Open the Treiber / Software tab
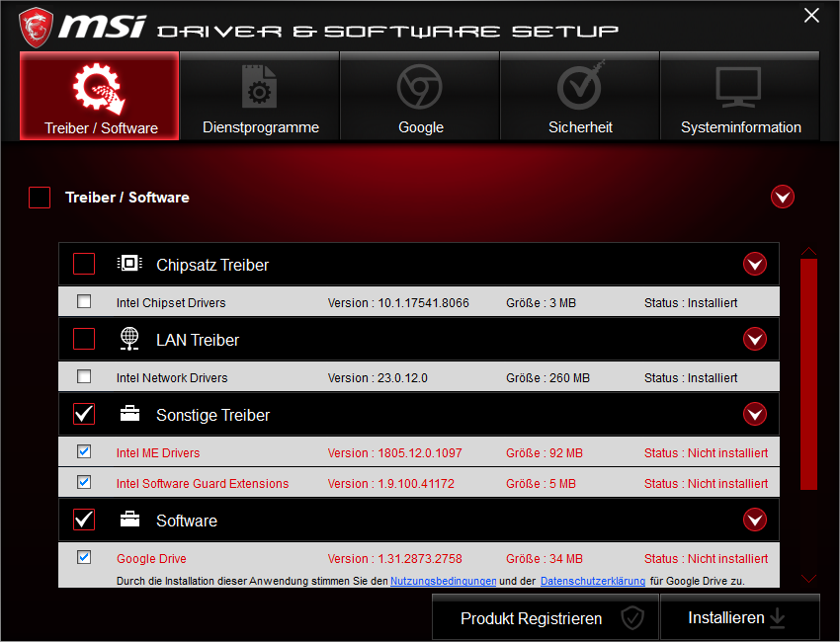The height and width of the screenshot is (642, 840). 99,96
